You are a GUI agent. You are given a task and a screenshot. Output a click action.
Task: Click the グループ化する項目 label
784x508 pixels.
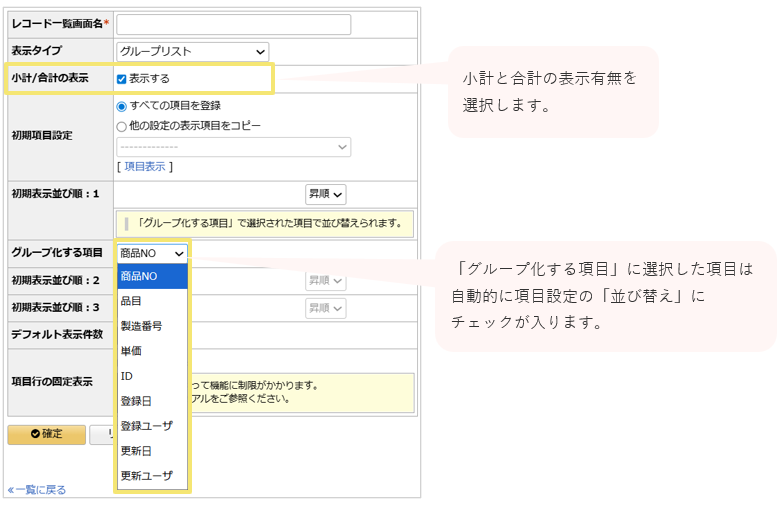pos(56,252)
